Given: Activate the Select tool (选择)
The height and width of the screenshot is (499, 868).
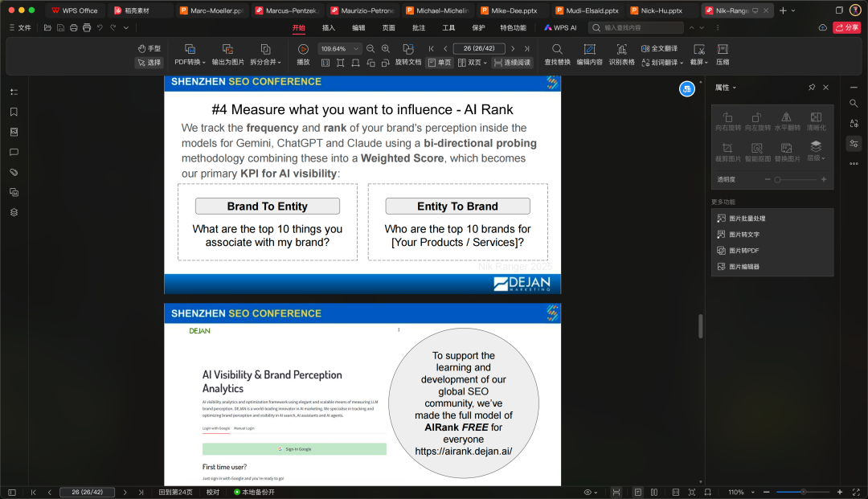Looking at the screenshot, I should tap(149, 63).
